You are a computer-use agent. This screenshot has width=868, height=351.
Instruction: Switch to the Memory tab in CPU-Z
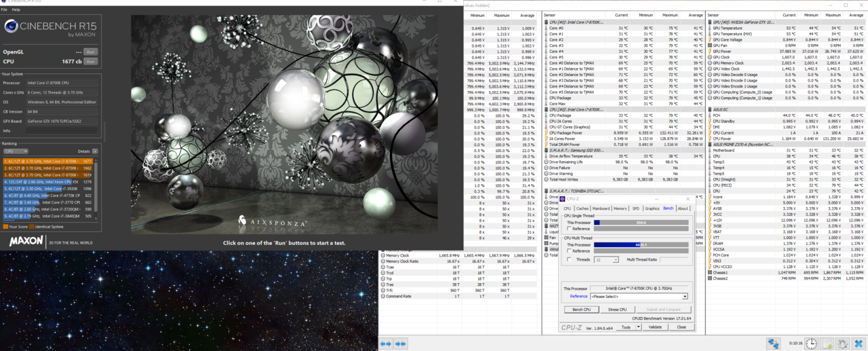(x=620, y=208)
